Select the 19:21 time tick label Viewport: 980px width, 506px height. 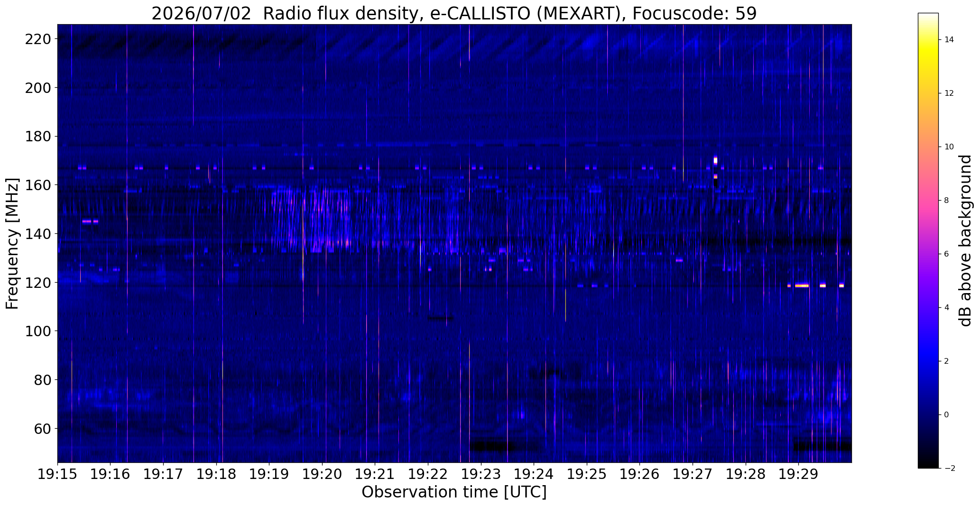click(x=375, y=474)
